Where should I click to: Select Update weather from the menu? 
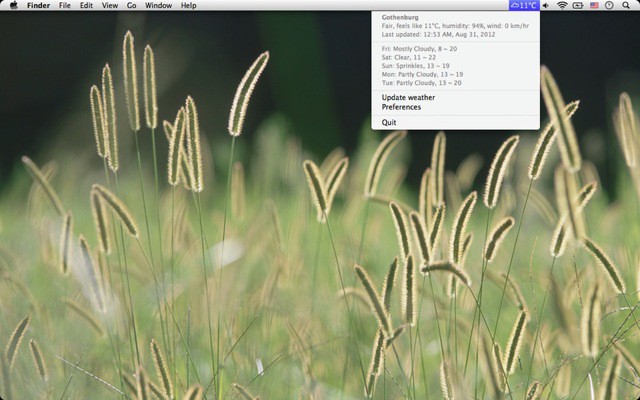[x=407, y=97]
